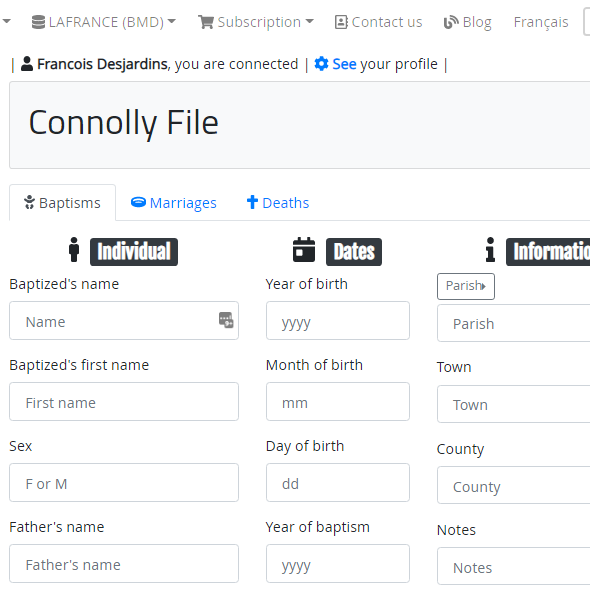
Task: Click the contact card icon
Action: 341,22
